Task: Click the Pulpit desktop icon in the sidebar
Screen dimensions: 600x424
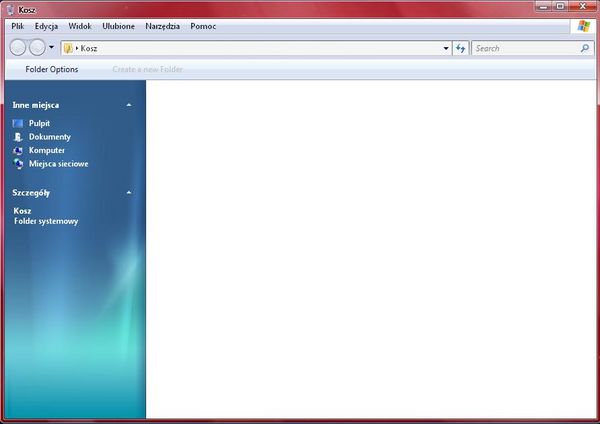Action: (x=18, y=123)
